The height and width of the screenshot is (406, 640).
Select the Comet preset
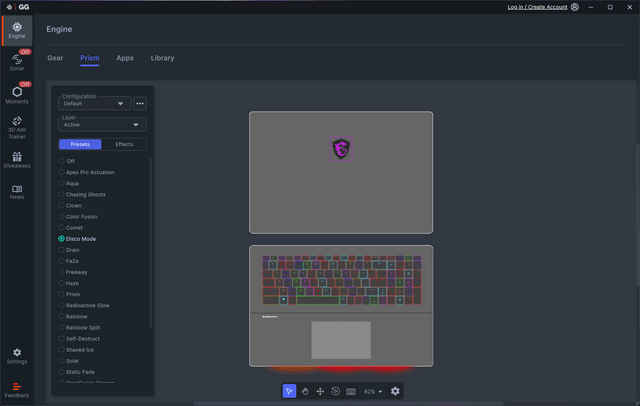pyautogui.click(x=70, y=228)
